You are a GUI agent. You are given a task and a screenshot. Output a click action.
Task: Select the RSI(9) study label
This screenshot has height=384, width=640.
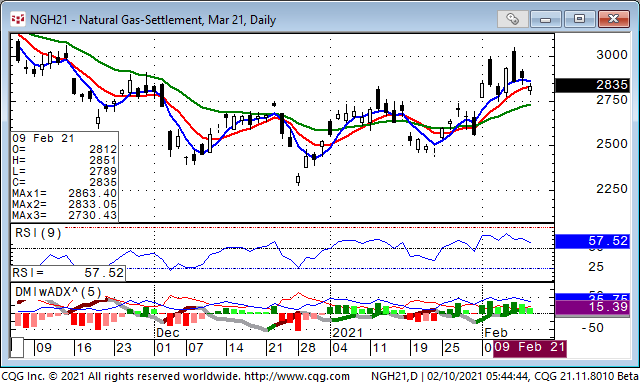coord(38,233)
